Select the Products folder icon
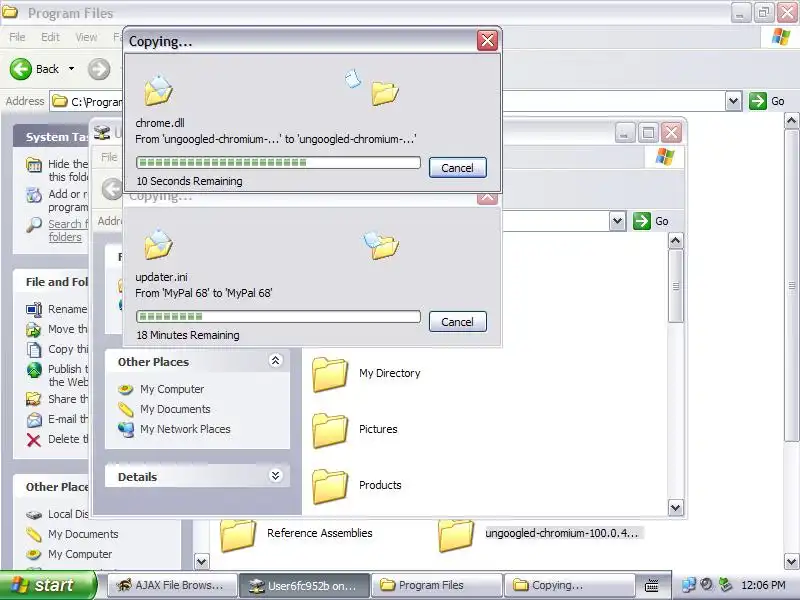 click(330, 486)
